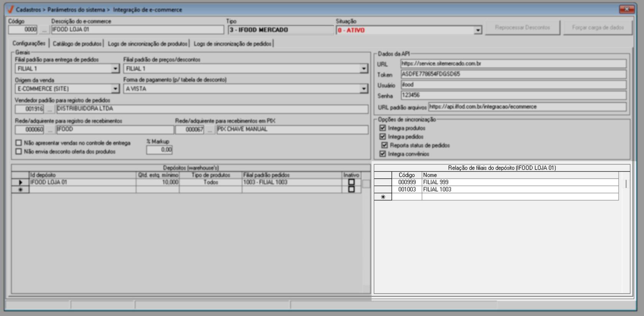Select the IFOOD LOJA 01 row arrow indicator
The height and width of the screenshot is (316, 644).
(20, 182)
